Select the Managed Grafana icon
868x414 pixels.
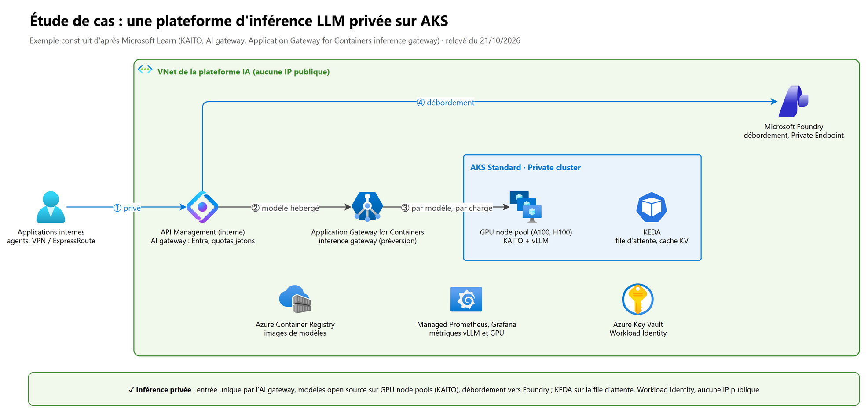[x=466, y=299]
